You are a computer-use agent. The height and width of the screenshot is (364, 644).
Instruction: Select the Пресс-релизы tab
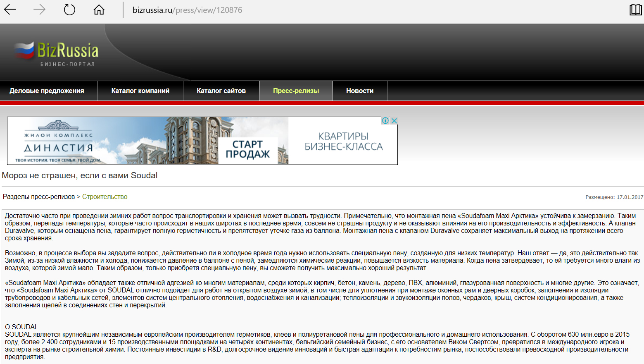(296, 91)
